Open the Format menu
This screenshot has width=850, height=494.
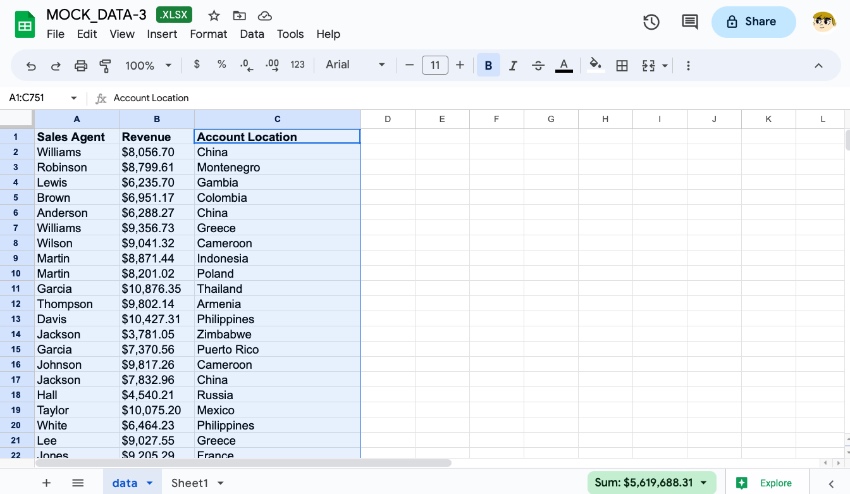point(208,34)
